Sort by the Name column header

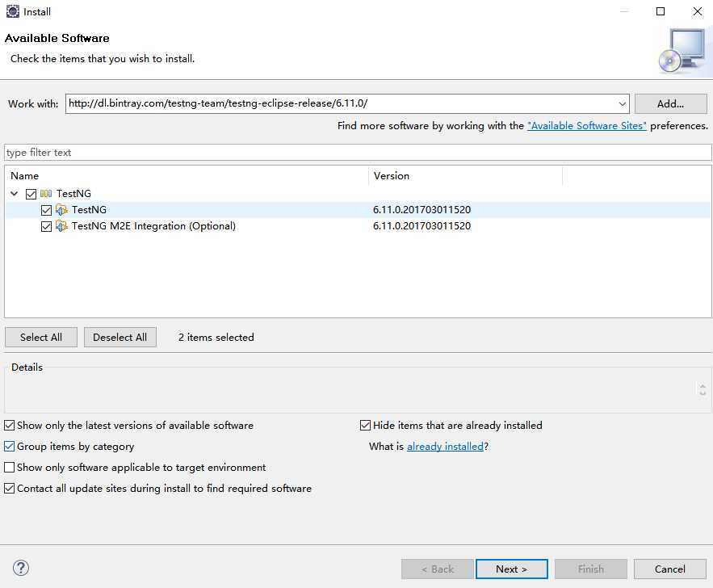click(187, 176)
